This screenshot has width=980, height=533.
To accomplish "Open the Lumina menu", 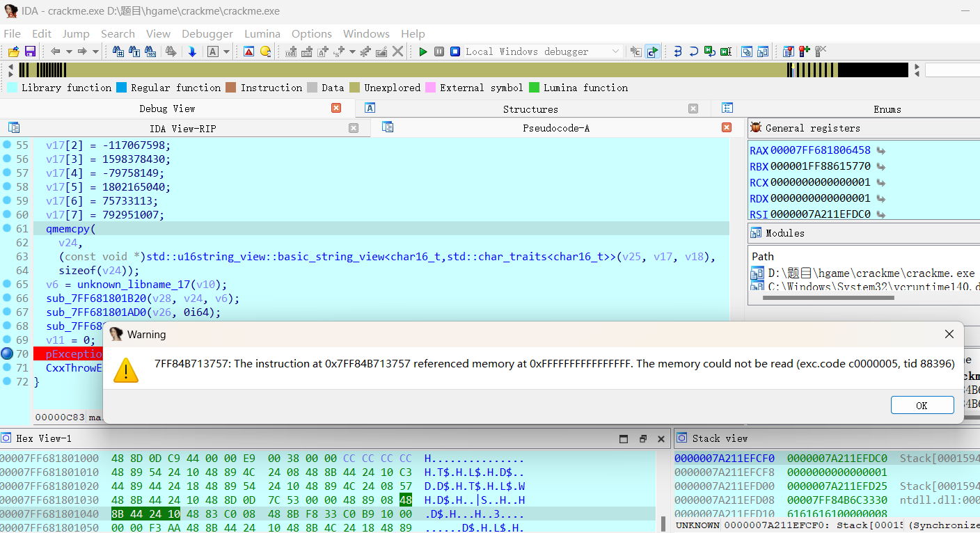I will pyautogui.click(x=262, y=33).
